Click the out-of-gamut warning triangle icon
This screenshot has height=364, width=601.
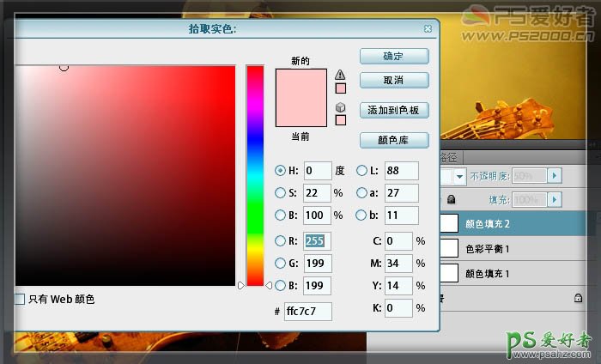pyautogui.click(x=340, y=75)
